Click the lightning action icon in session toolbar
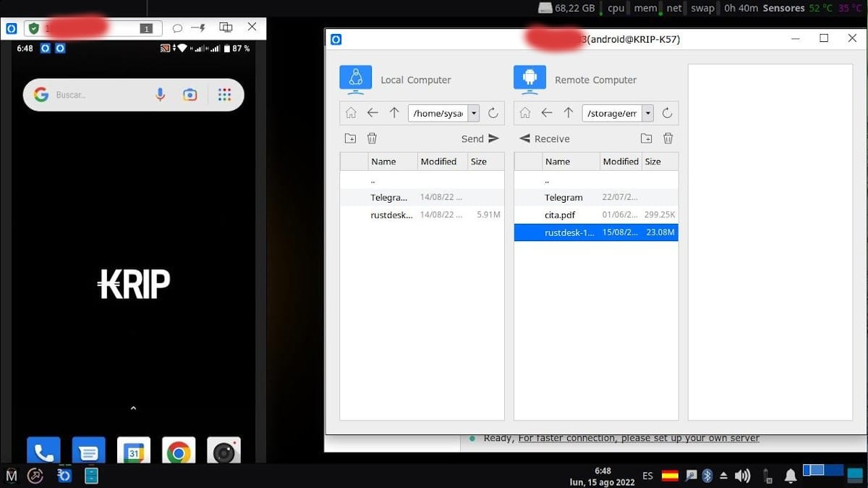 (199, 28)
